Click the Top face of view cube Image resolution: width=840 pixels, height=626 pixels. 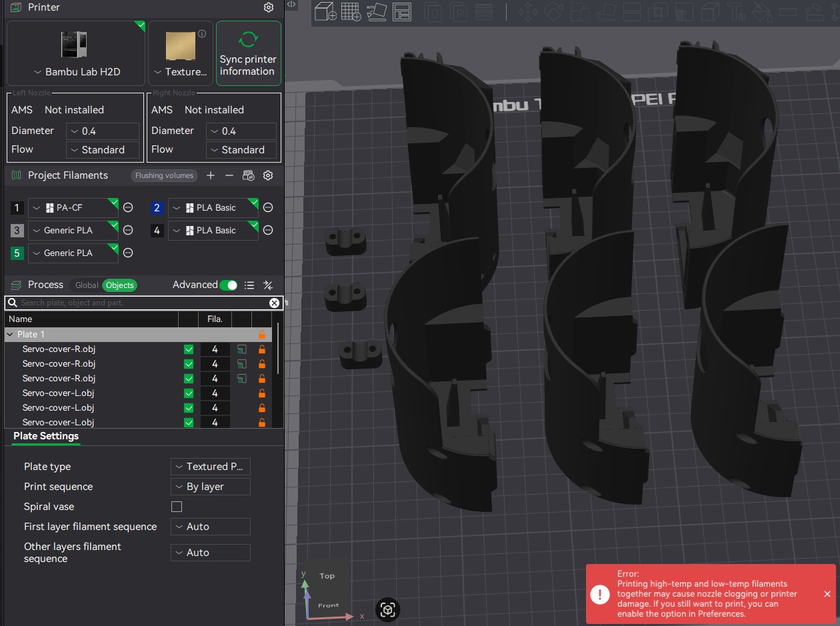[327, 576]
